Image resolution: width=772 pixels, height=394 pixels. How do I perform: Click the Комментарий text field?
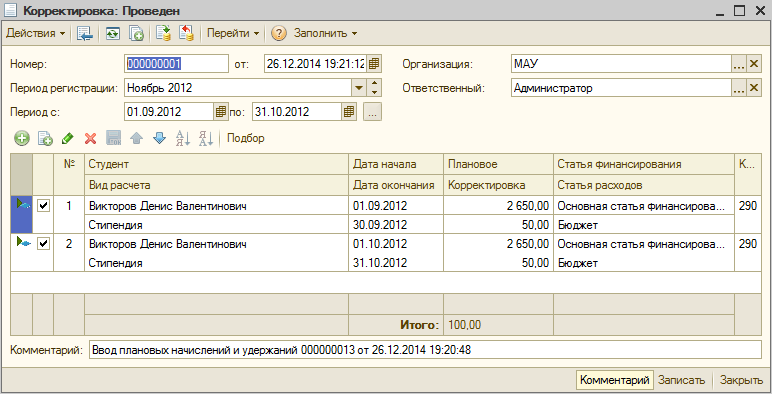pos(425,350)
